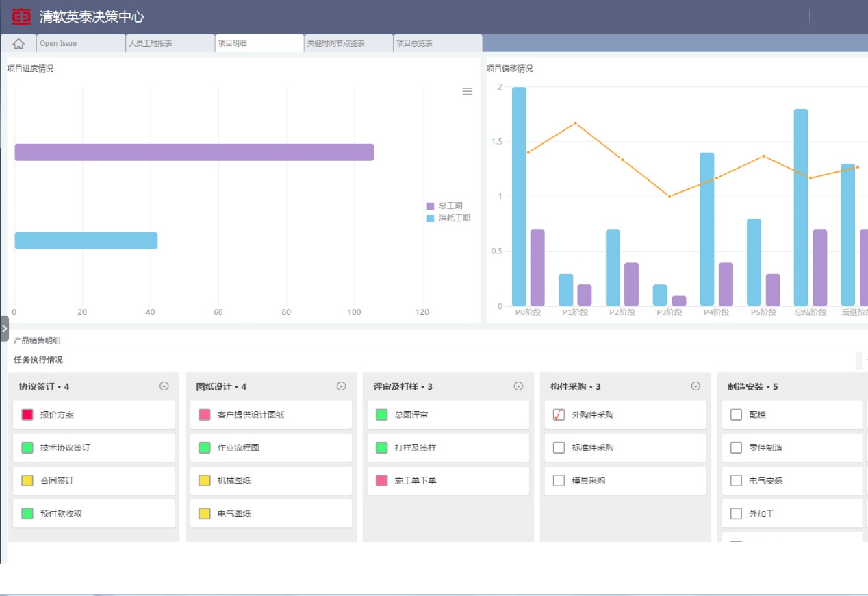Click green status icon beside 总图评审
This screenshot has width=868, height=596.
click(382, 414)
